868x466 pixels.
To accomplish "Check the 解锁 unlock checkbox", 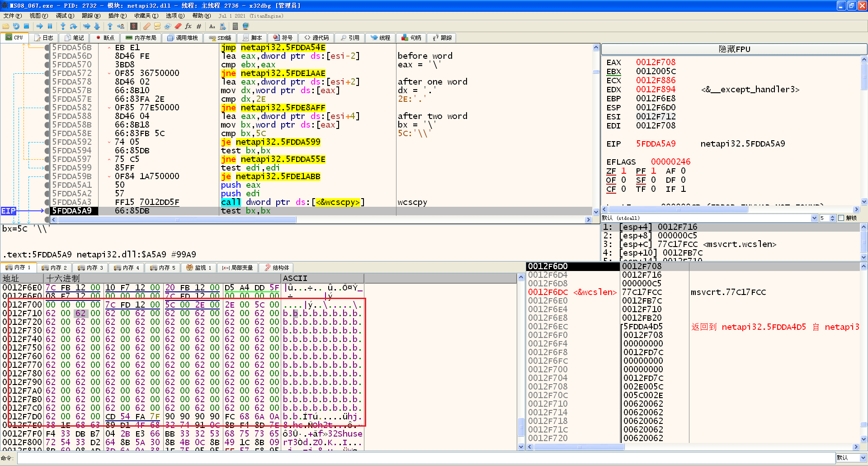I will click(x=841, y=218).
